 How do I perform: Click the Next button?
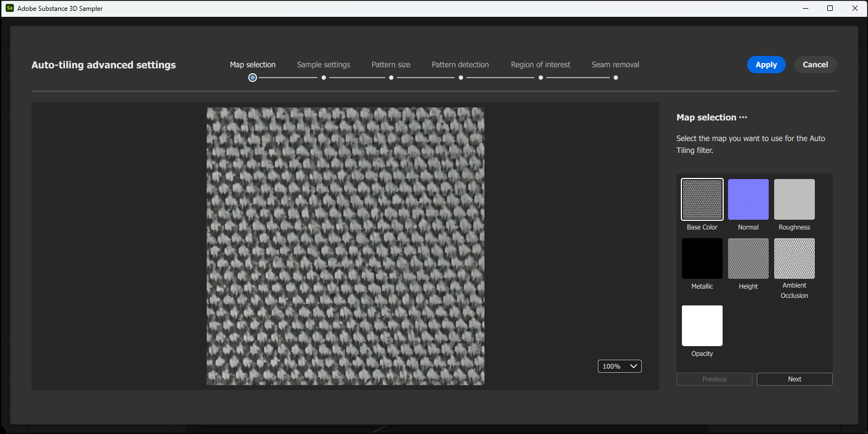pos(794,379)
